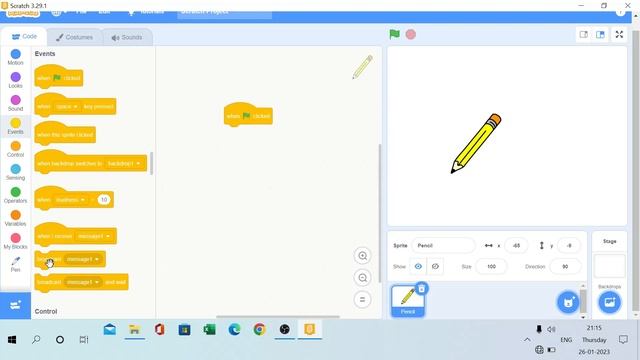This screenshot has height=360, width=640.
Task: Open the Choose a Backdrop button
Action: (x=609, y=302)
